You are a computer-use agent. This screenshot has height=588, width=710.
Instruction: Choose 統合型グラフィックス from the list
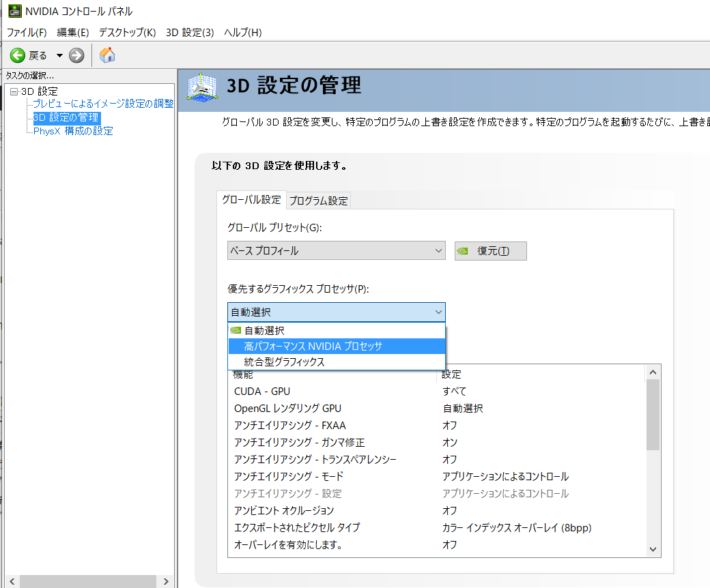pos(284,362)
